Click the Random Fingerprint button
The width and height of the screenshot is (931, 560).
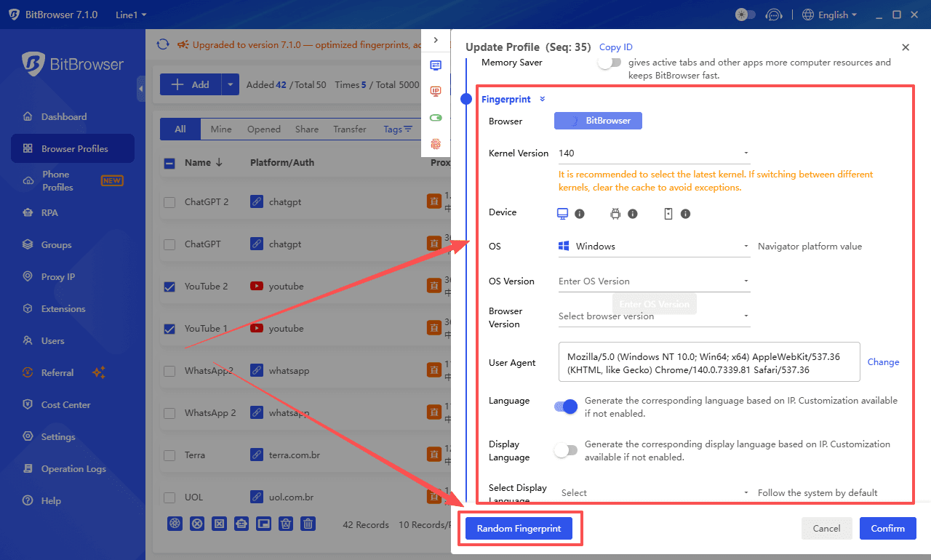[x=519, y=528]
